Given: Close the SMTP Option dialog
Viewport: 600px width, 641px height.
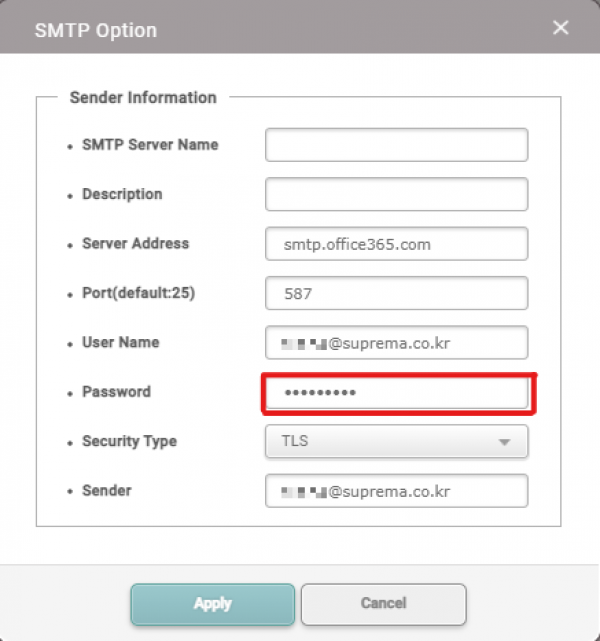Looking at the screenshot, I should coord(561,28).
